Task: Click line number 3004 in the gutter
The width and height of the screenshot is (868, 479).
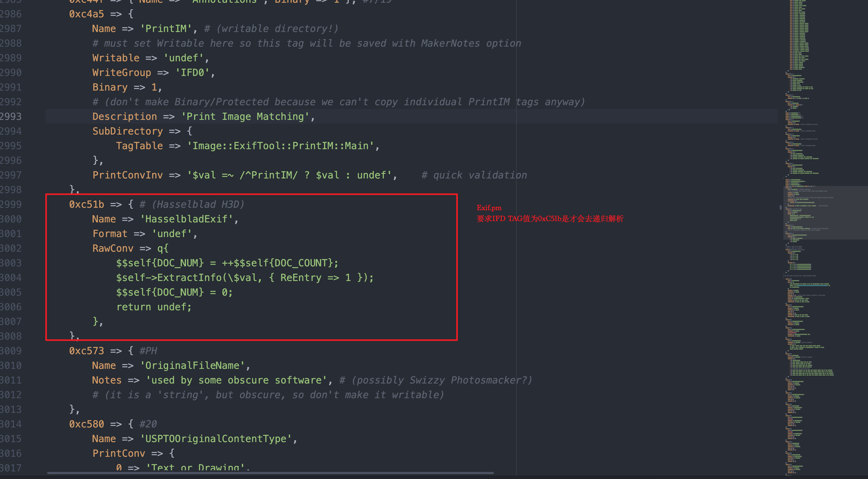Action: click(11, 277)
